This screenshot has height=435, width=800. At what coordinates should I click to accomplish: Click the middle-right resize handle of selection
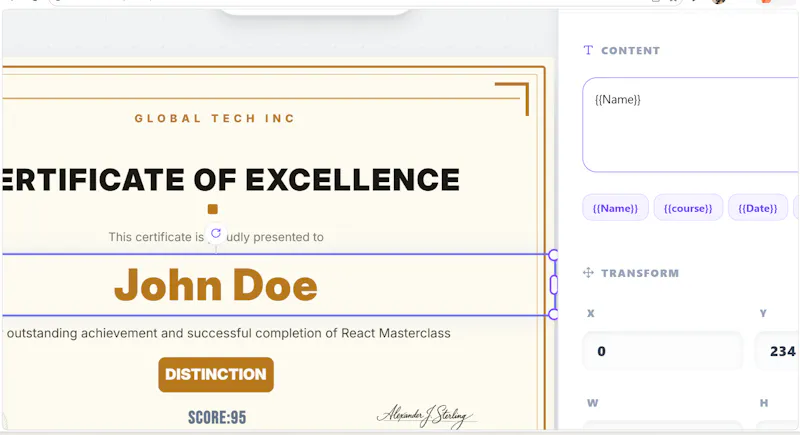(554, 285)
